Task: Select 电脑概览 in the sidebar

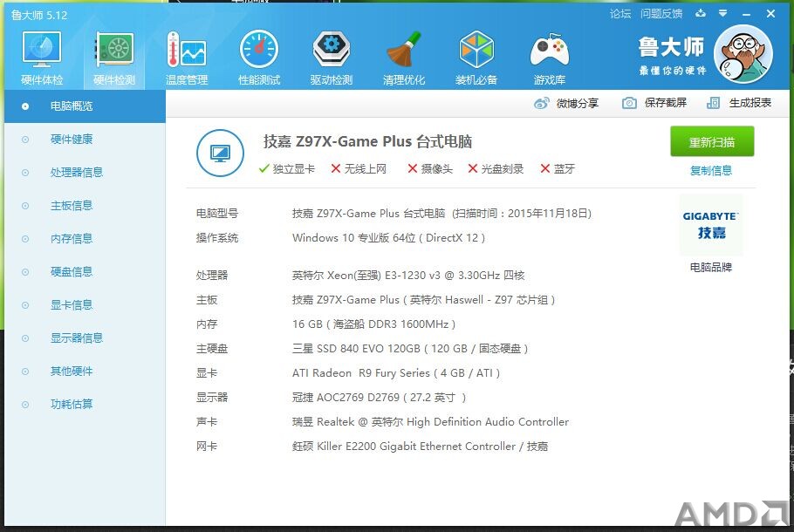Action: [x=86, y=106]
